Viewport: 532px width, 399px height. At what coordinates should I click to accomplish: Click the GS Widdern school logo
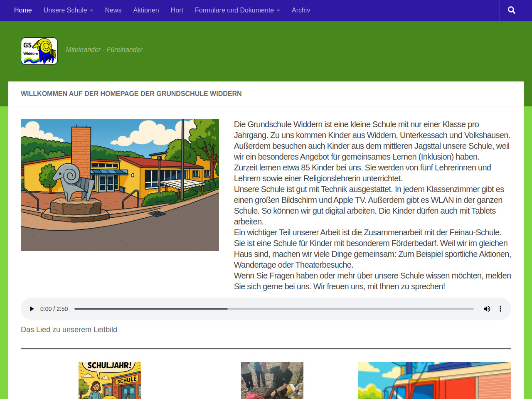pyautogui.click(x=39, y=51)
